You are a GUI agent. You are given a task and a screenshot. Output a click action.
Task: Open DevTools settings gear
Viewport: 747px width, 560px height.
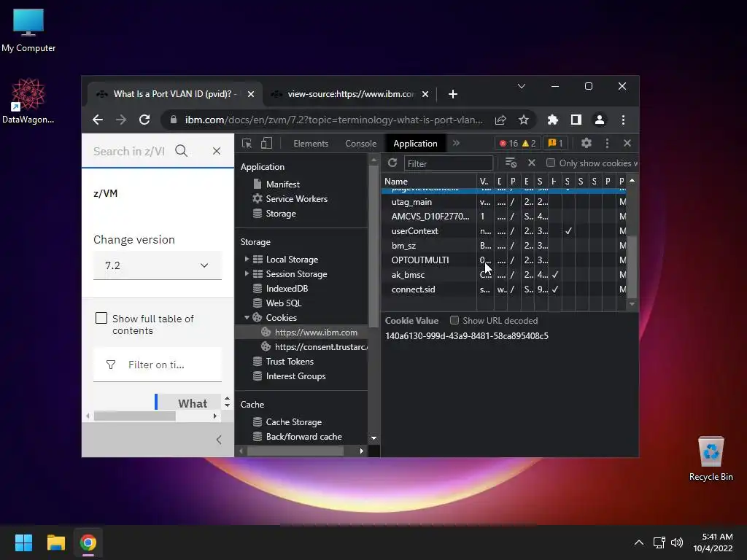point(587,143)
